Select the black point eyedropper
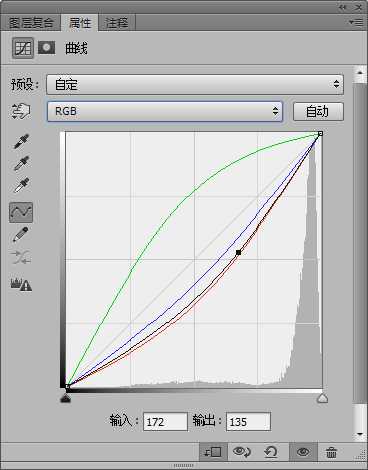Image resolution: width=368 pixels, height=470 pixels. 21,141
